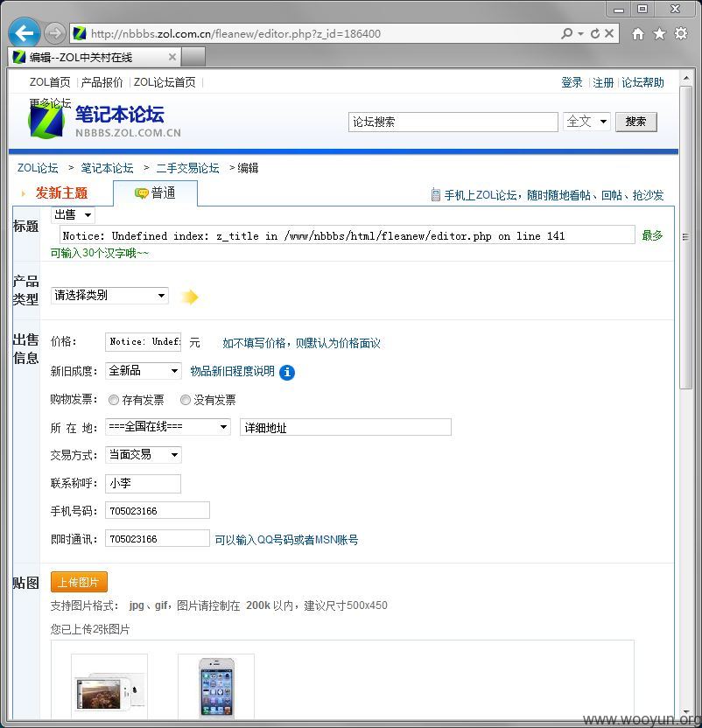Open the ===全国在线=== location dropdown
Viewport: 702px width, 728px height.
[x=168, y=427]
